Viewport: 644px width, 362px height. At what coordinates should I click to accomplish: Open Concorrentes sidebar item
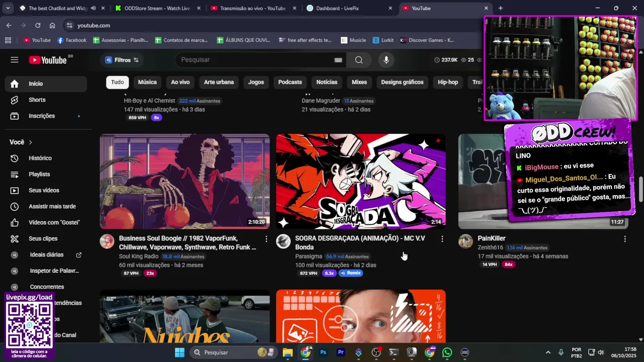click(x=46, y=287)
